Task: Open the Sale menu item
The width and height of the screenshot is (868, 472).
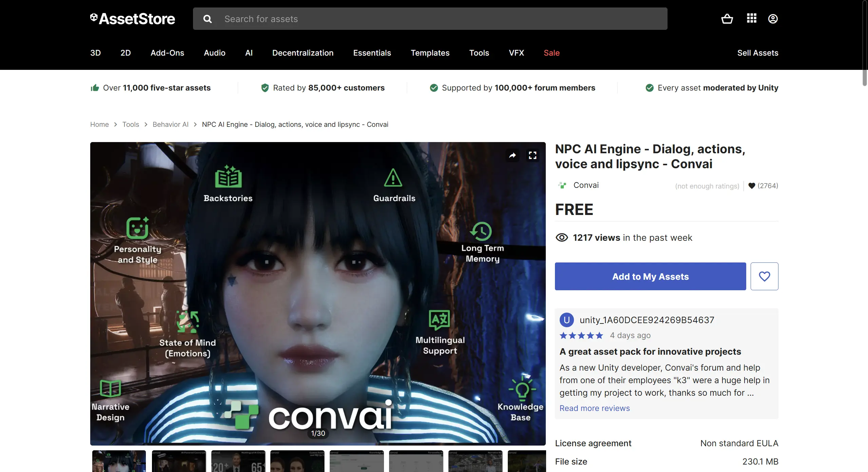Action: [x=552, y=53]
